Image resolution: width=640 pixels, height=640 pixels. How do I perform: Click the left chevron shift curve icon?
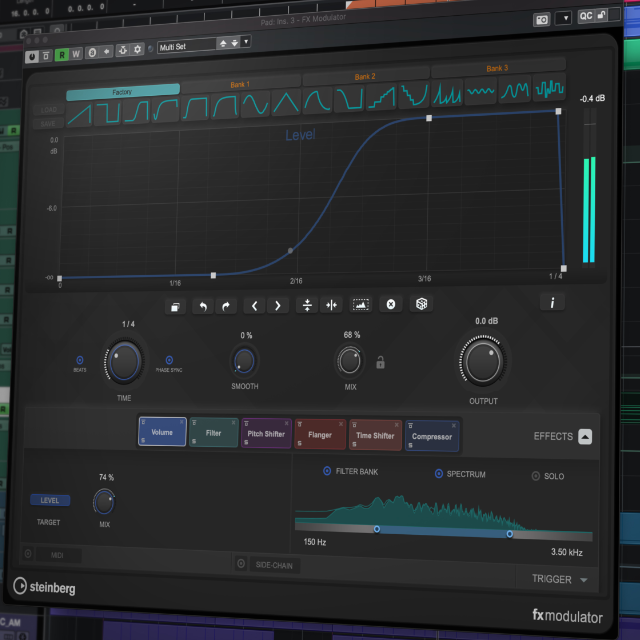(x=255, y=306)
